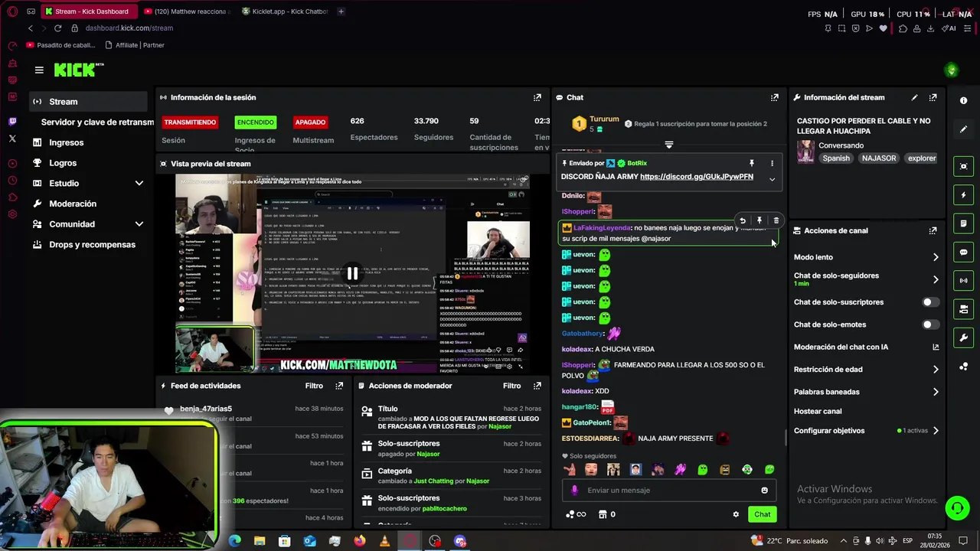Open the Discord invite link
The image size is (980, 551).
(x=697, y=177)
